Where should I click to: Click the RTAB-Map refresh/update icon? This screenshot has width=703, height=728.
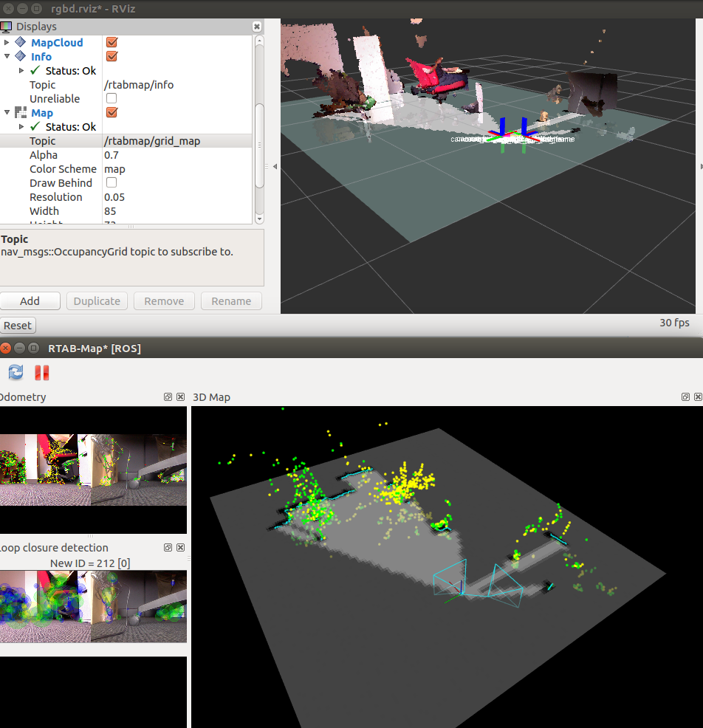(16, 373)
